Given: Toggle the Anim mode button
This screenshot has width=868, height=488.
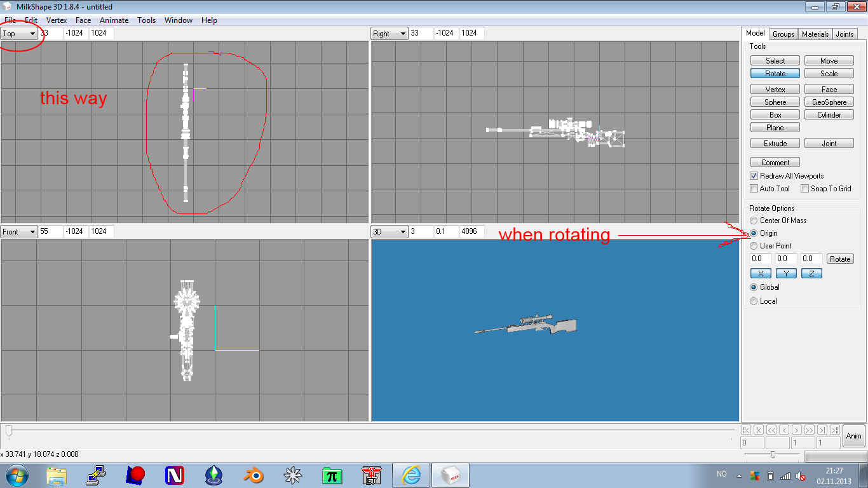Looking at the screenshot, I should click(853, 436).
